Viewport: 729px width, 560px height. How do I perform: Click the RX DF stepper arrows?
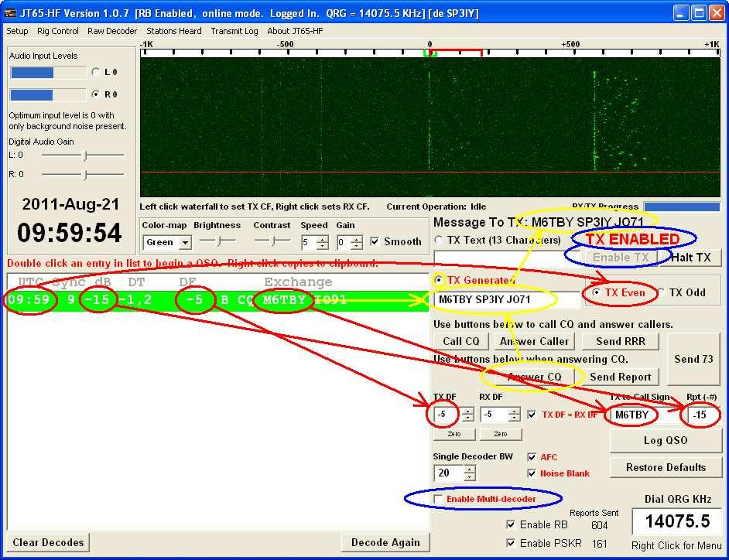tap(514, 415)
